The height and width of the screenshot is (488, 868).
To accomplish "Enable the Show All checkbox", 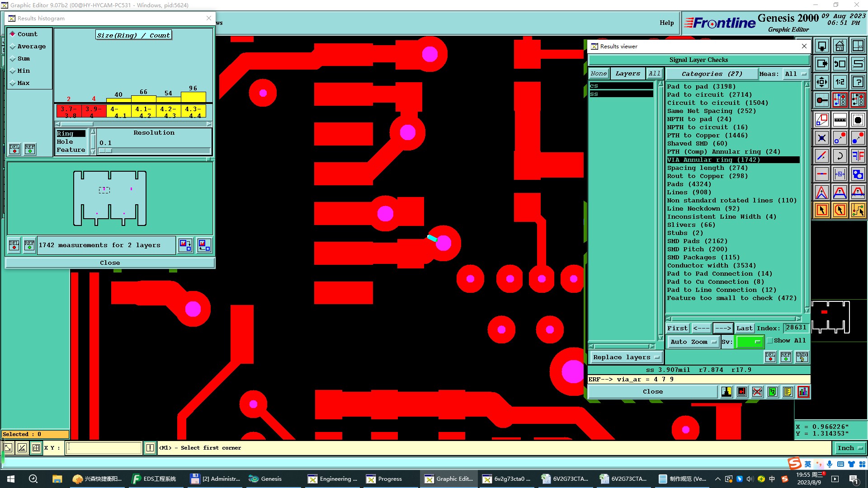I will [770, 341].
